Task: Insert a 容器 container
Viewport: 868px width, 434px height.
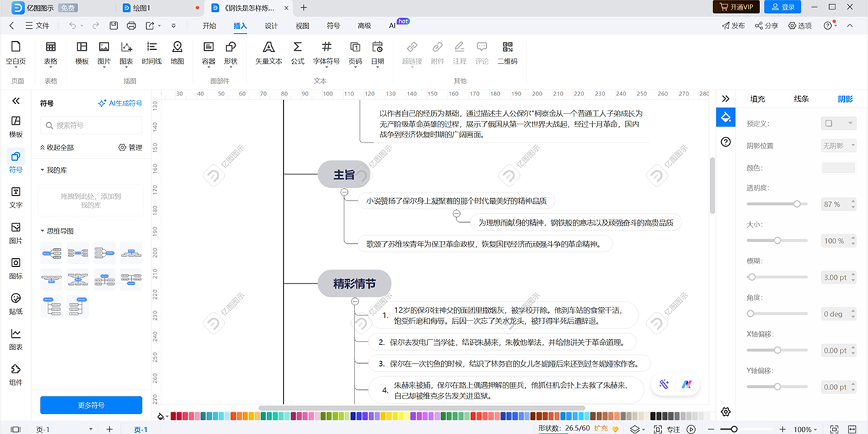Action: pos(208,52)
